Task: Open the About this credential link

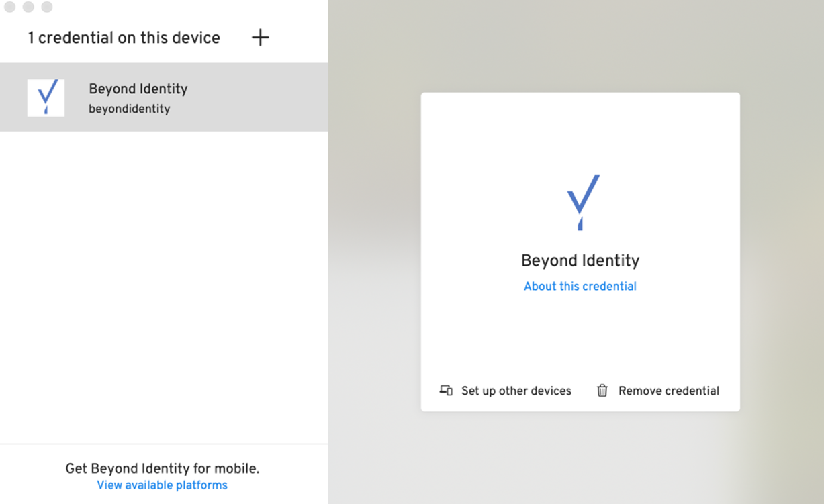Action: coord(580,287)
